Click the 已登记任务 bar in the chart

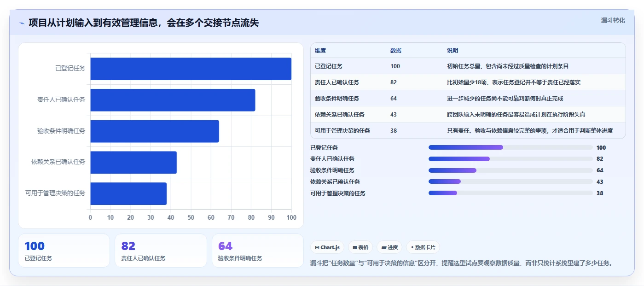coord(191,69)
